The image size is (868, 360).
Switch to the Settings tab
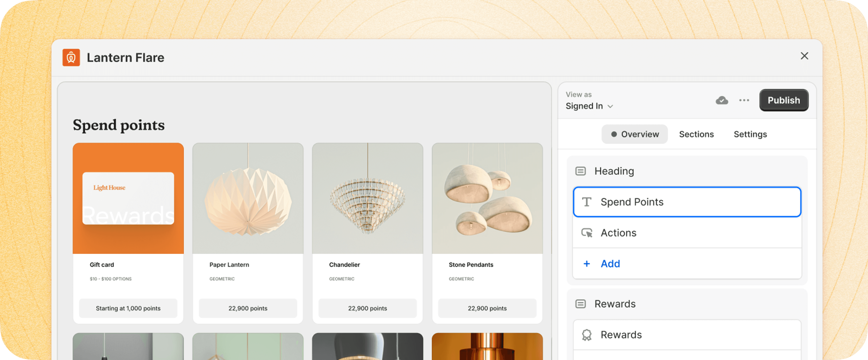click(750, 134)
